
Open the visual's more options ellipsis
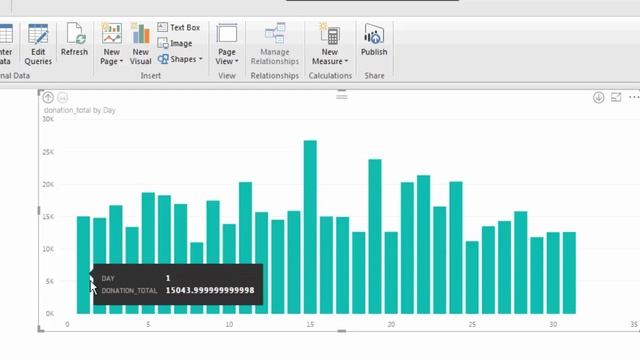click(634, 97)
